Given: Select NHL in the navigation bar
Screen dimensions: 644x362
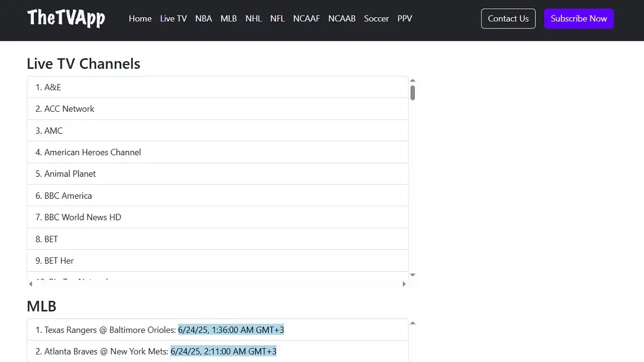Looking at the screenshot, I should [253, 18].
